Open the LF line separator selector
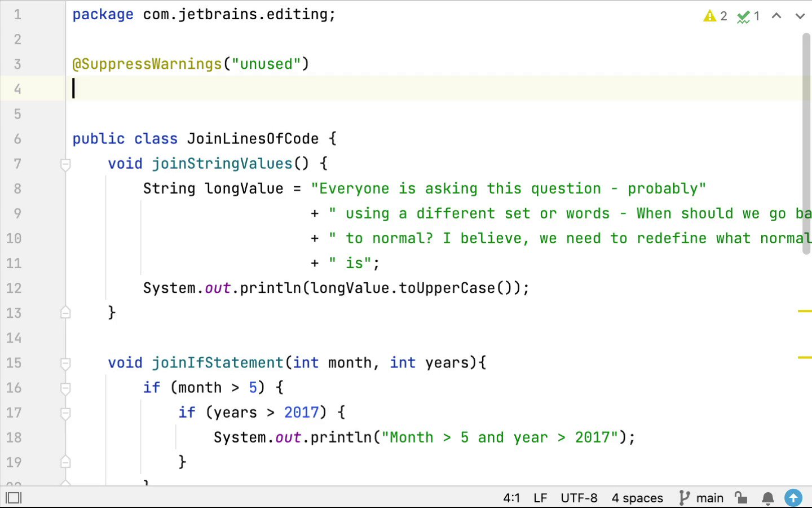The width and height of the screenshot is (812, 508). 540,498
